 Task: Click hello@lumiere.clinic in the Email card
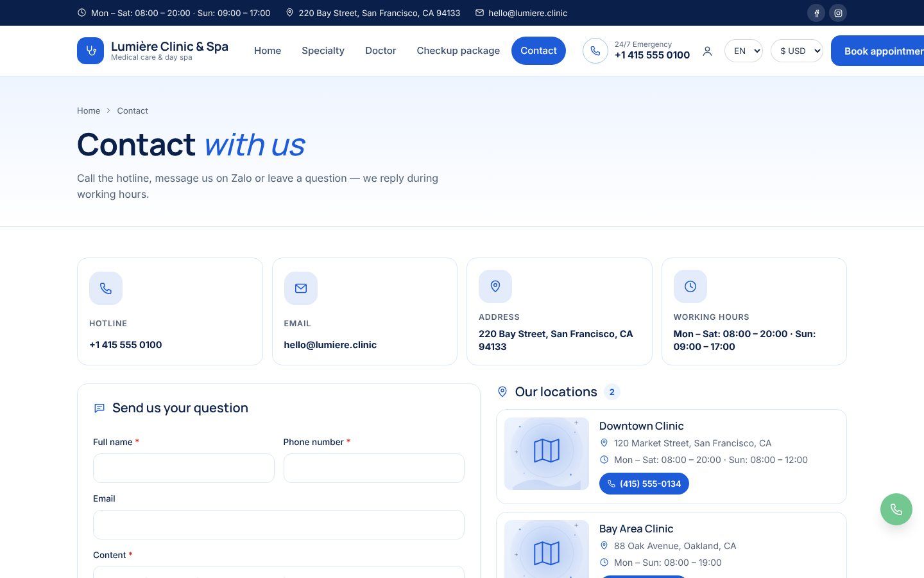[330, 345]
